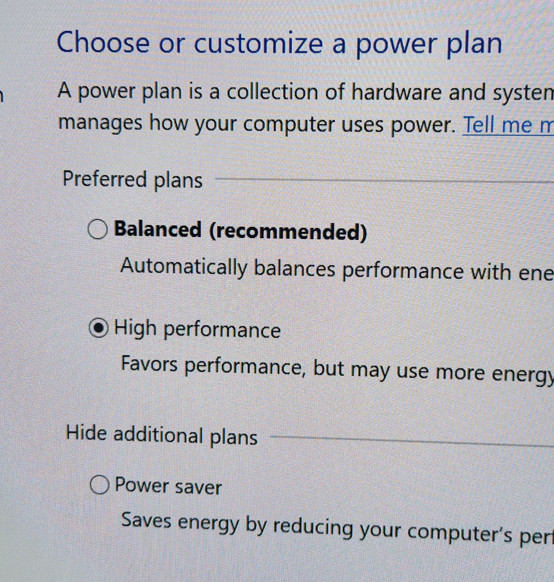Select the High performance radio button
Image resolution: width=554 pixels, height=582 pixels.
click(x=99, y=328)
